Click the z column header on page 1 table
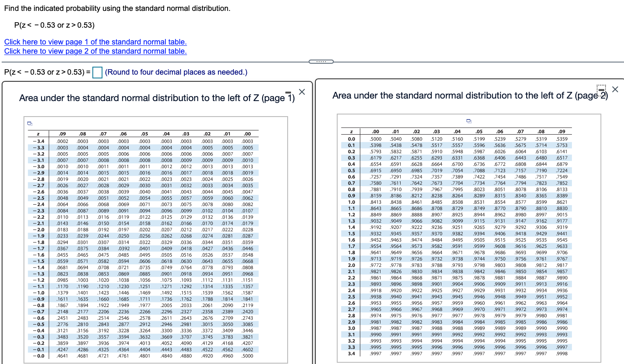Screen dimensions: 624x364 pyautogui.click(x=37, y=133)
